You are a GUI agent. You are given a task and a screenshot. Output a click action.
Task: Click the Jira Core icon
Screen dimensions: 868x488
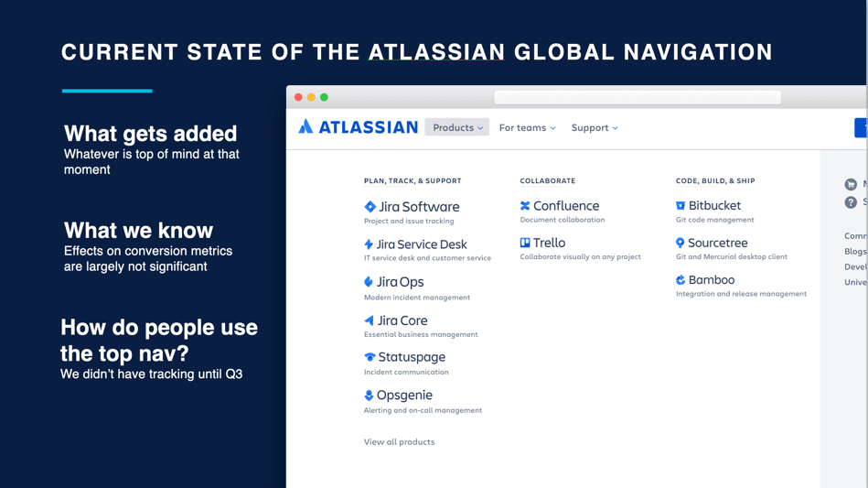[369, 320]
